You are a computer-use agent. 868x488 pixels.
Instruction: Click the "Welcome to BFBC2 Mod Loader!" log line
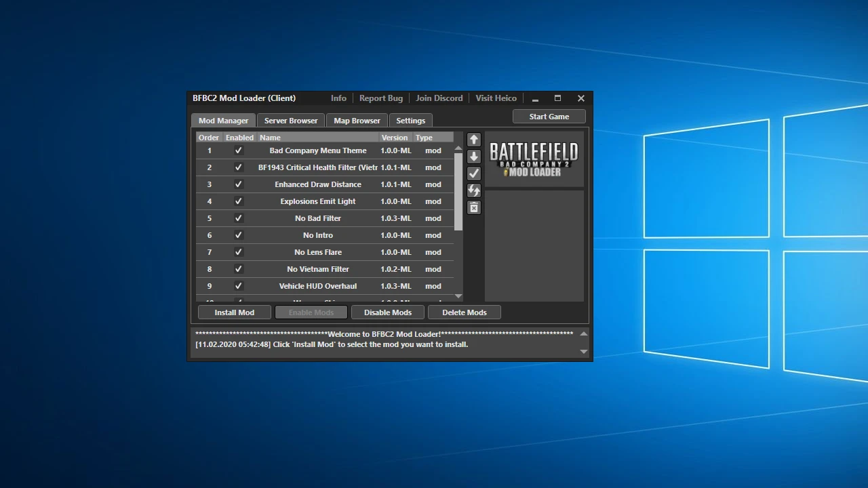coord(384,334)
